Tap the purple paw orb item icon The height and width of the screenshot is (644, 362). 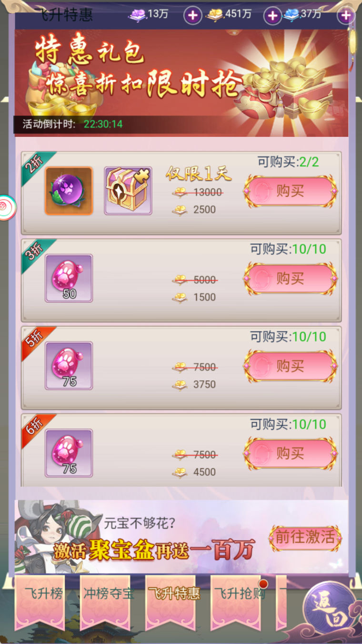pyautogui.click(x=69, y=191)
